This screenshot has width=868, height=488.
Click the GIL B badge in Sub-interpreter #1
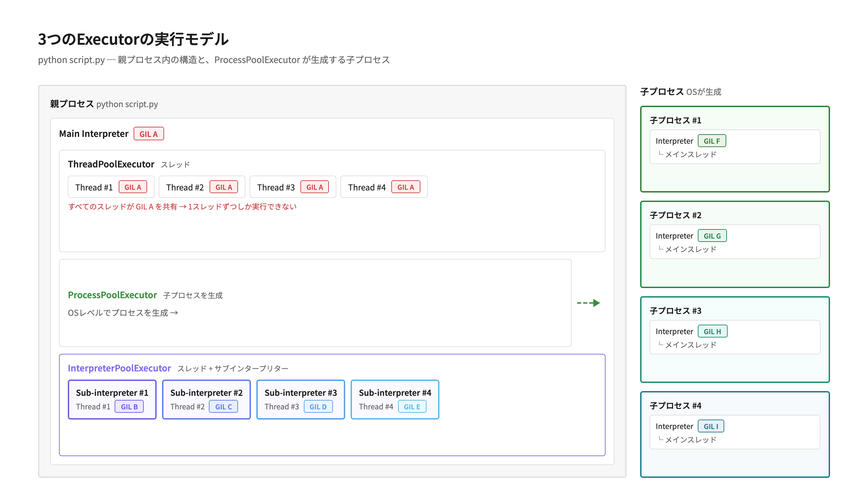(x=129, y=407)
